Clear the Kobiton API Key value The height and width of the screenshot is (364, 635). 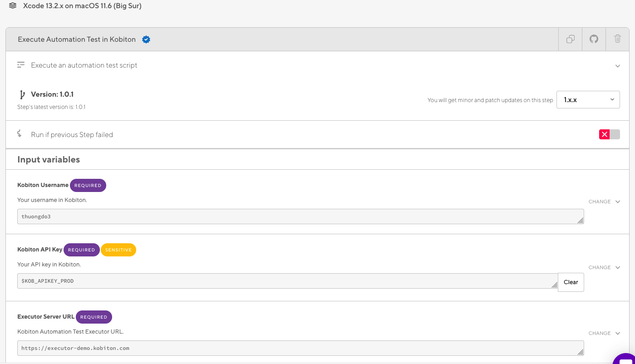tap(571, 282)
